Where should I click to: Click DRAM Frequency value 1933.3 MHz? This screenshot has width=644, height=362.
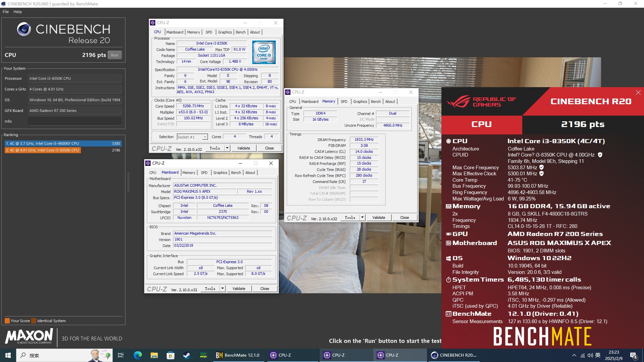364,139
